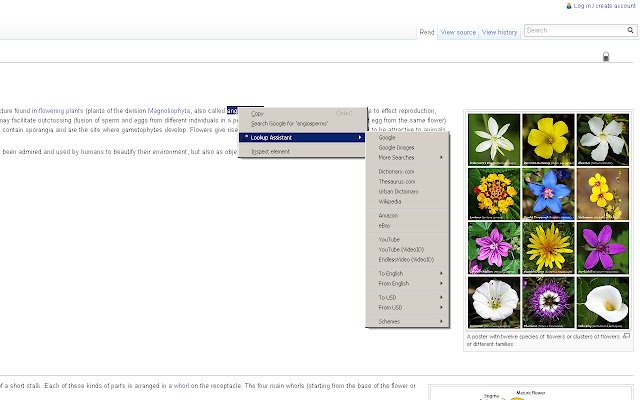Follow the flowering plants link
The height and width of the screenshot is (400, 640).
click(61, 111)
